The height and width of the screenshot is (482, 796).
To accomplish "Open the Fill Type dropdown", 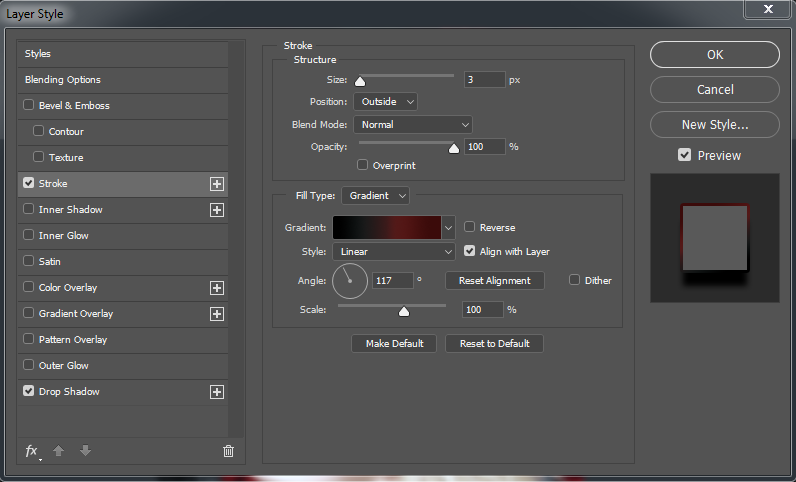I will tap(376, 196).
